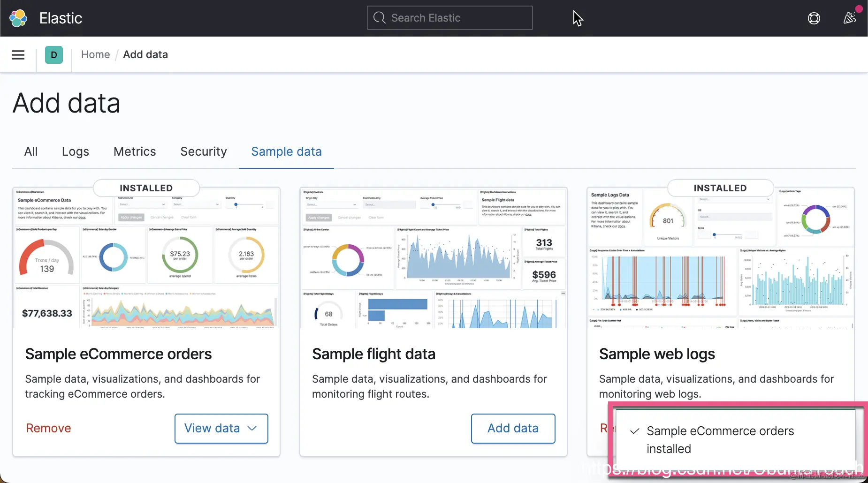Click the magnifier icon in search box
This screenshot has width=868, height=483.
click(x=379, y=18)
